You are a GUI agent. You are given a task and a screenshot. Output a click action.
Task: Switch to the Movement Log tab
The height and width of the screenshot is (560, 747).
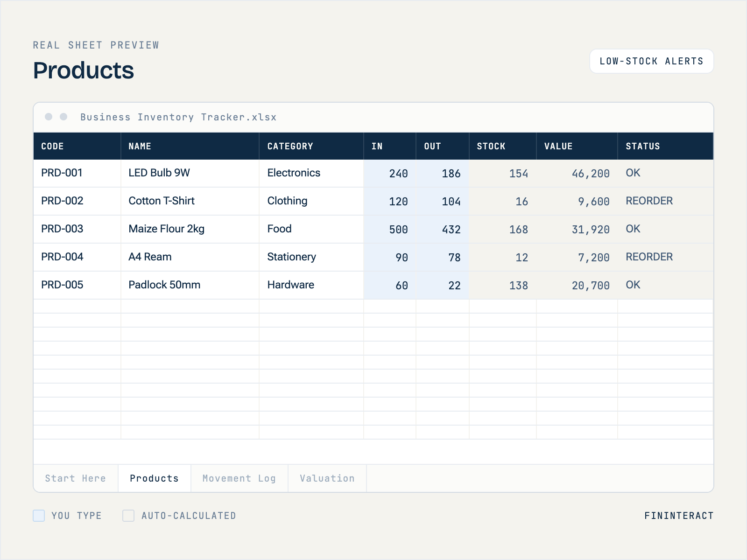pos(240,478)
